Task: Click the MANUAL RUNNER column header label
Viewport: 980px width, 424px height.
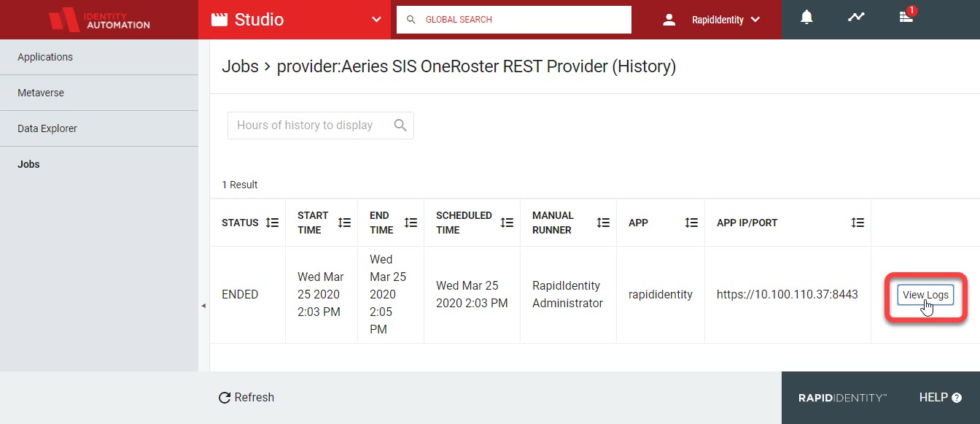Action: tap(553, 223)
